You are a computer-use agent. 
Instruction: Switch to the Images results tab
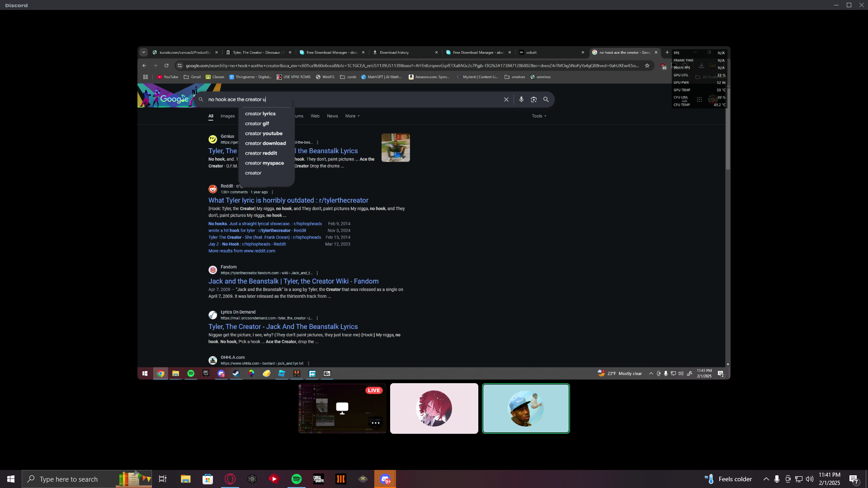click(227, 116)
